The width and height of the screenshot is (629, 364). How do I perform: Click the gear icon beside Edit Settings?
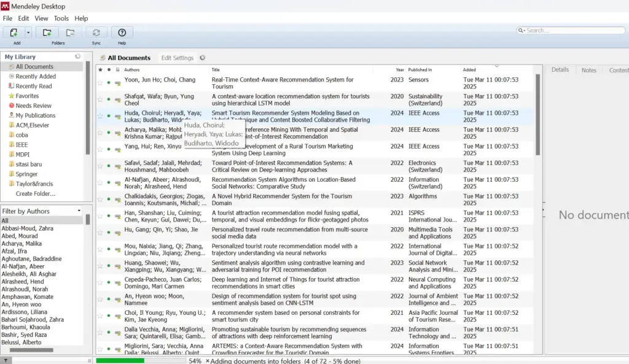[x=203, y=58]
